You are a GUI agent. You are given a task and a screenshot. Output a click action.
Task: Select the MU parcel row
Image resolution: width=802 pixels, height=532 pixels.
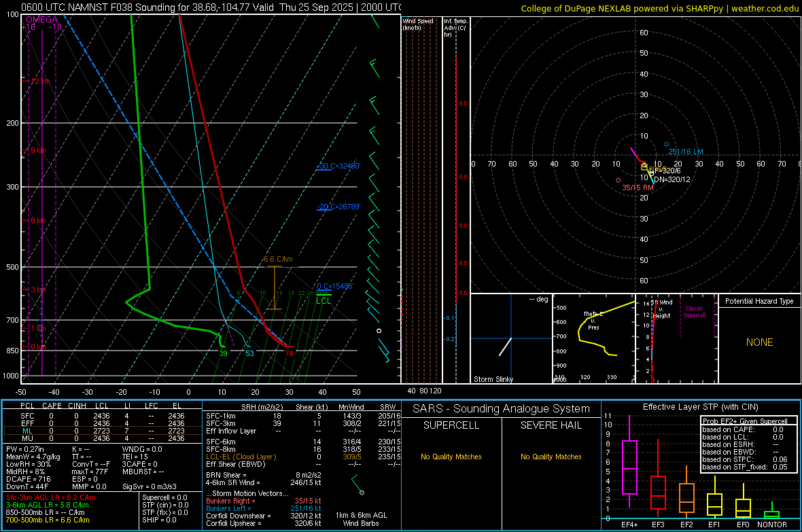pyautogui.click(x=101, y=438)
